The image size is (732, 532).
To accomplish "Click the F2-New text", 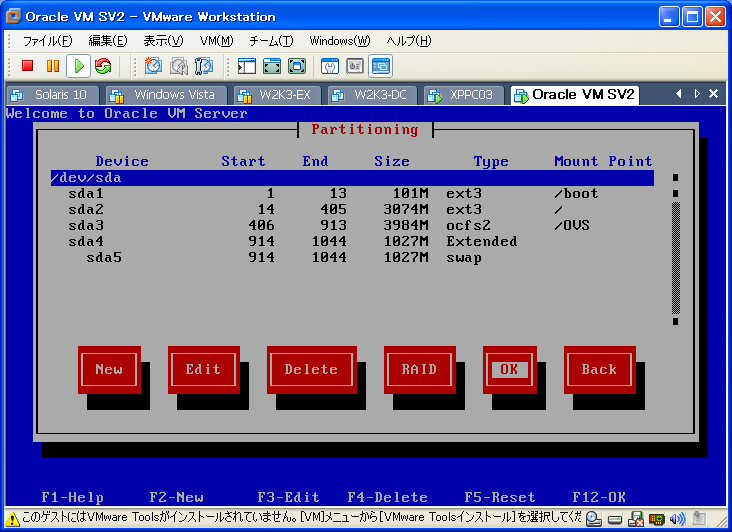I will tap(176, 497).
